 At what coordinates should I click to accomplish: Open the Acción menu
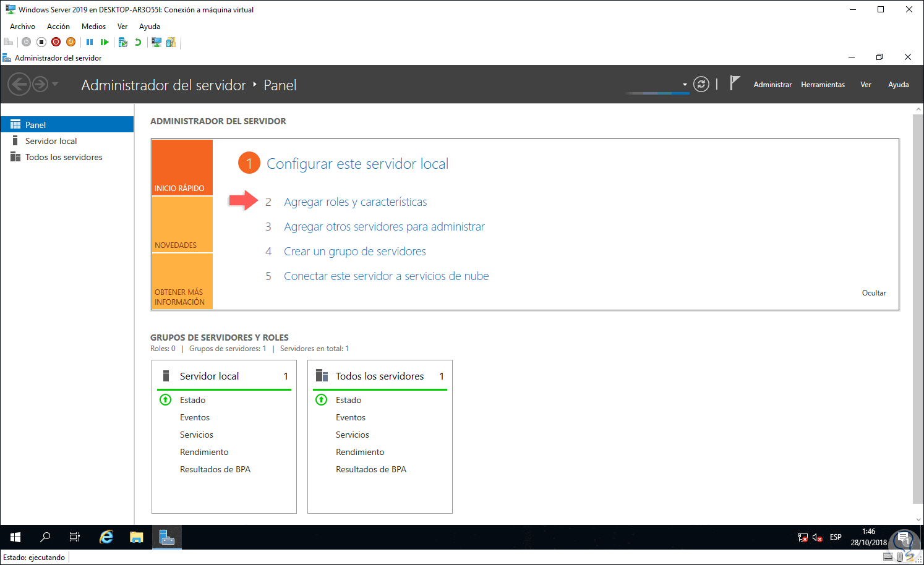coord(58,27)
